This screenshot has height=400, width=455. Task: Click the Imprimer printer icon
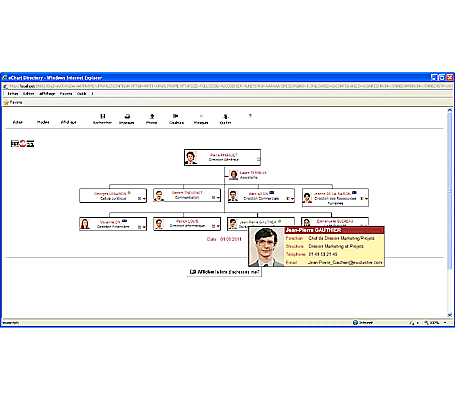point(127,116)
